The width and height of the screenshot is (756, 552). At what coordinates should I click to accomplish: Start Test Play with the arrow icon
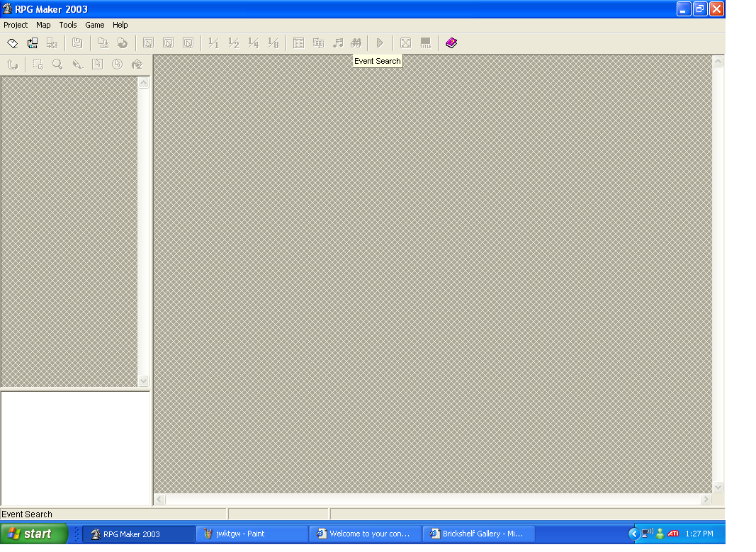(380, 43)
